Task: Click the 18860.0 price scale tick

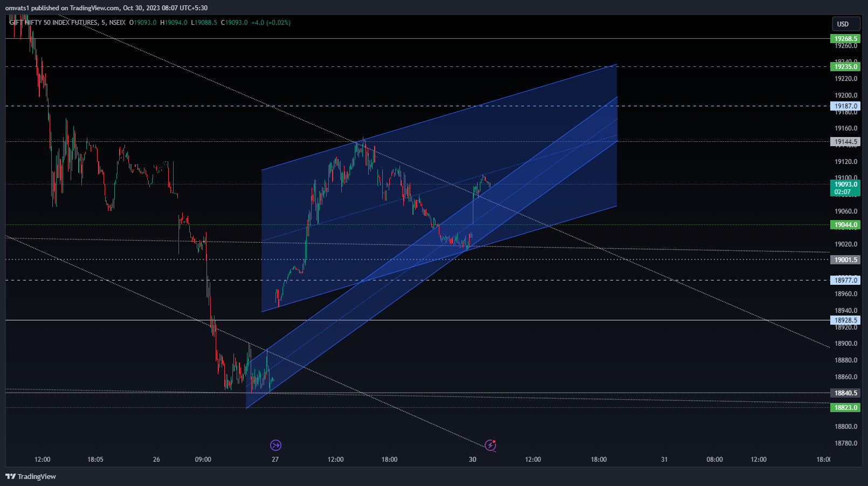Action: (846, 377)
